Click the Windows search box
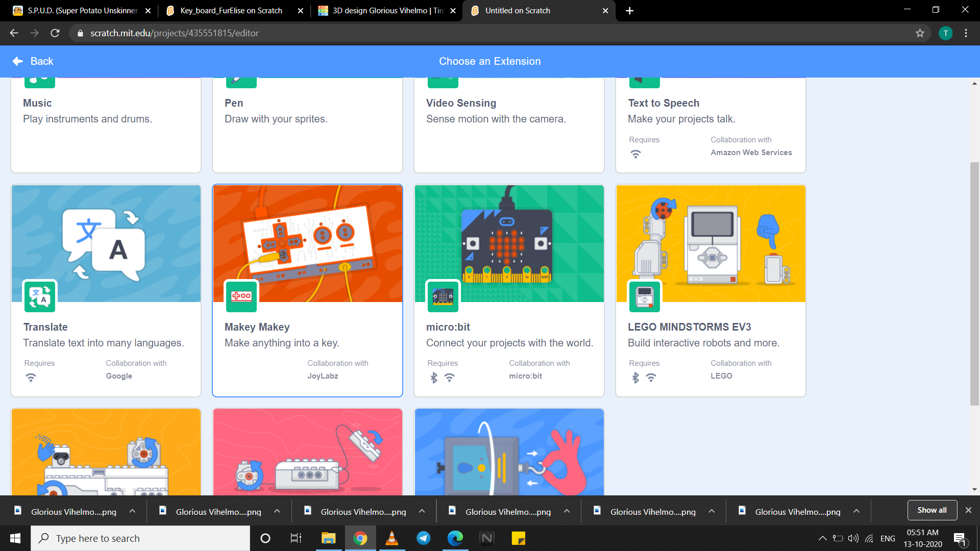This screenshot has width=980, height=551. [x=140, y=538]
